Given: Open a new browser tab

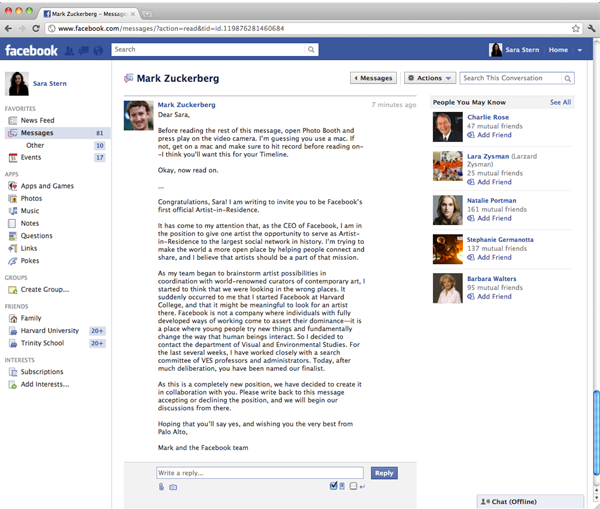Looking at the screenshot, I should [147, 14].
